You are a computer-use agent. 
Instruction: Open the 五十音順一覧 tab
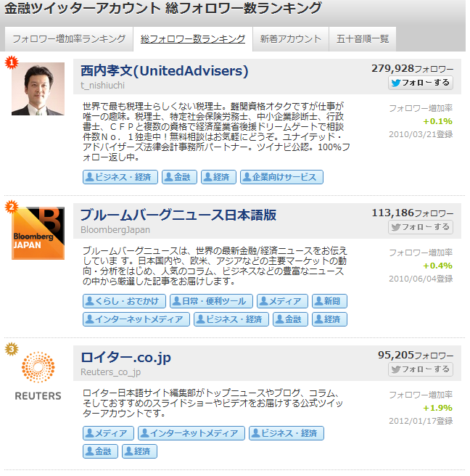[x=363, y=39]
